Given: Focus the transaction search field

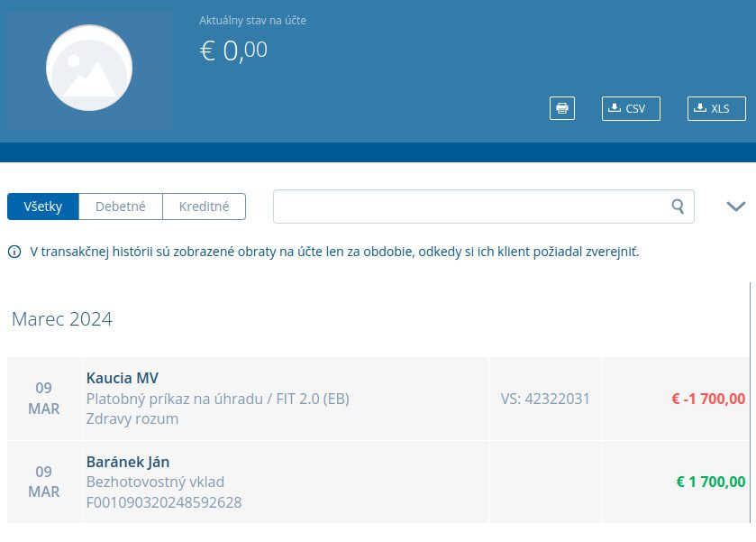Looking at the screenshot, I should click(x=469, y=207).
